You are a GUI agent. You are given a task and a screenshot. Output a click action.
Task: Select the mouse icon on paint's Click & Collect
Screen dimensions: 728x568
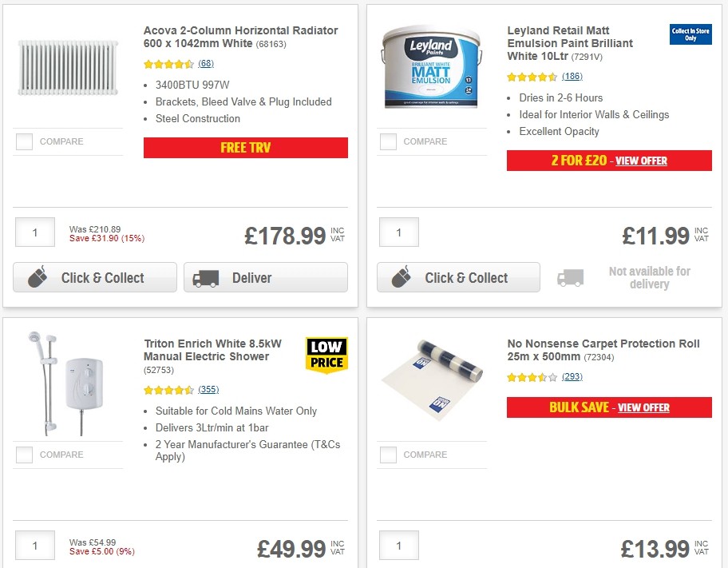400,277
